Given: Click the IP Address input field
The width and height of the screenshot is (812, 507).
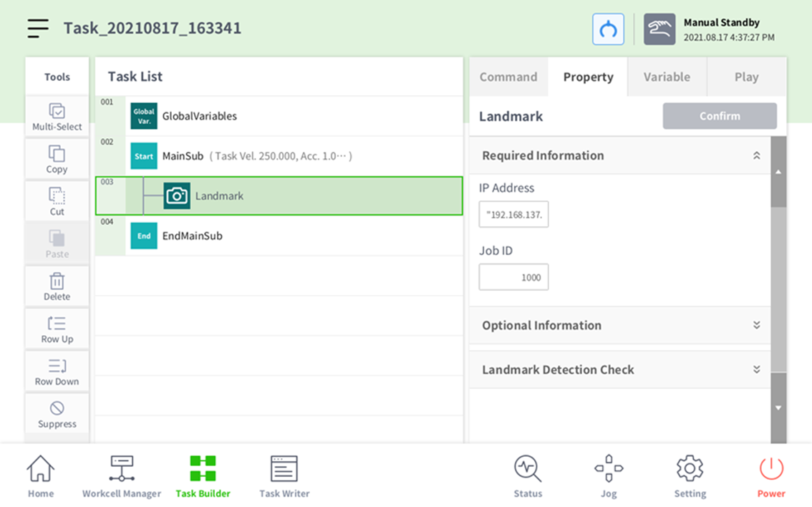Looking at the screenshot, I should click(513, 214).
